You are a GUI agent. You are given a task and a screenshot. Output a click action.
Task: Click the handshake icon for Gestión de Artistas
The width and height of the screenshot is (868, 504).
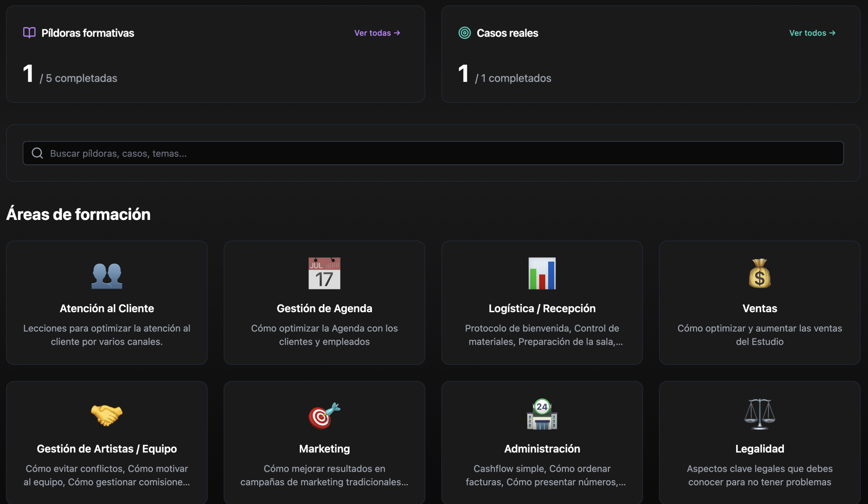[107, 414]
